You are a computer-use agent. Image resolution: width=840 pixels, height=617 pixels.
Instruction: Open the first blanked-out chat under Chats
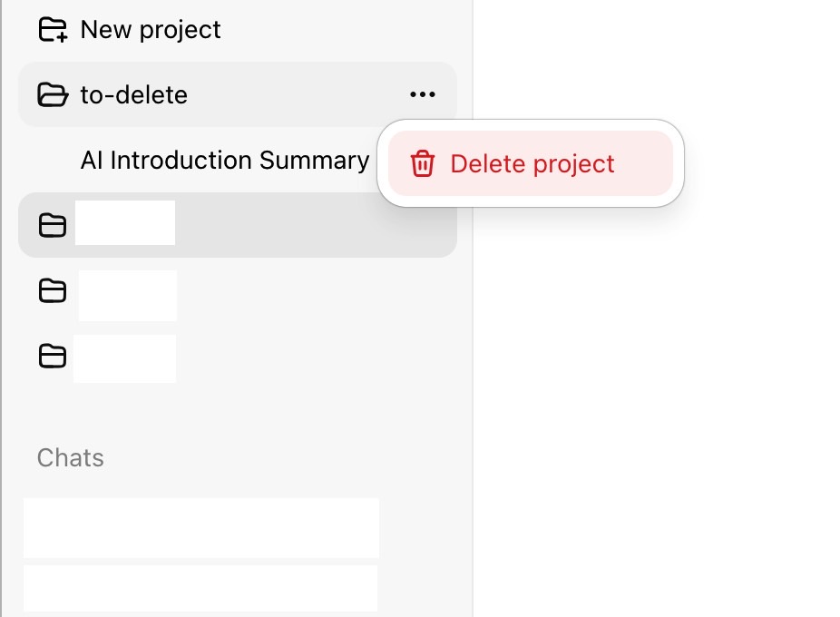[201, 528]
